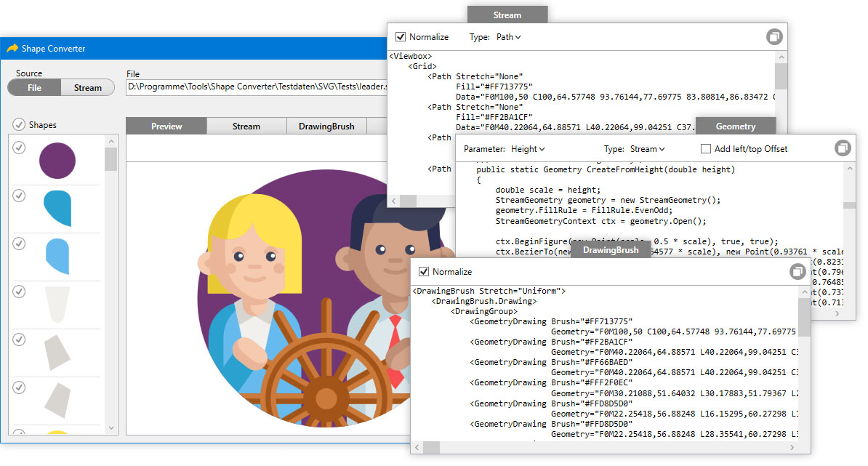The height and width of the screenshot is (466, 868).
Task: Click the copy icon in Geometry panel
Action: point(842,148)
